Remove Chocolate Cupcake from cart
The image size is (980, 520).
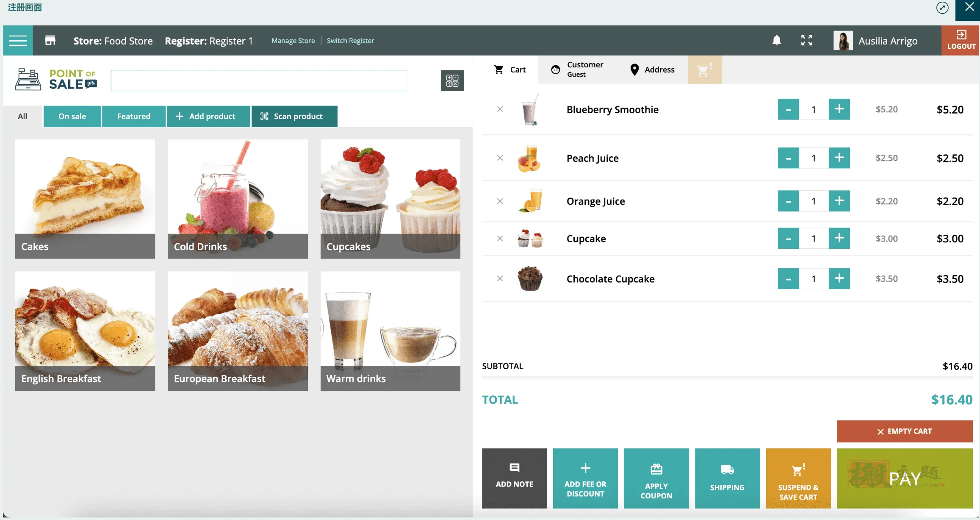click(500, 279)
